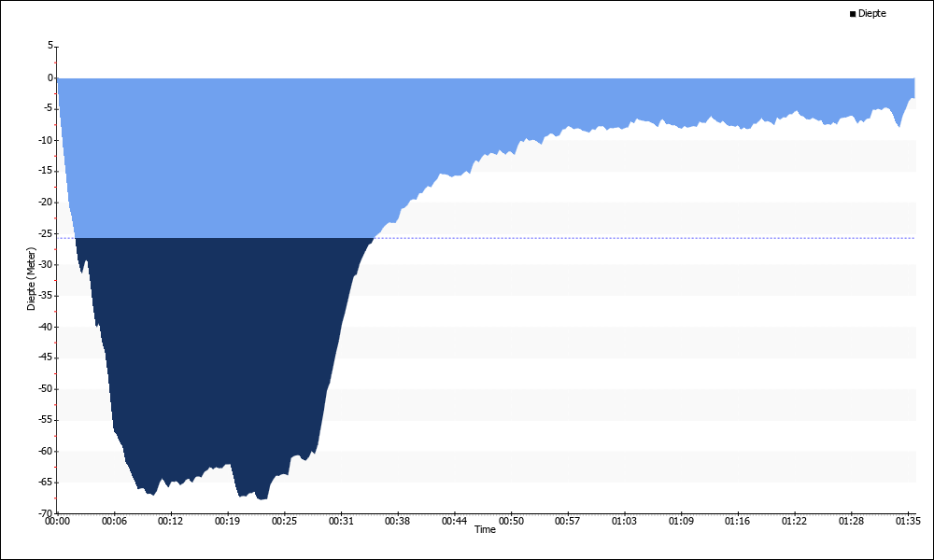Select the 00:57 time axis label

pyautogui.click(x=567, y=522)
